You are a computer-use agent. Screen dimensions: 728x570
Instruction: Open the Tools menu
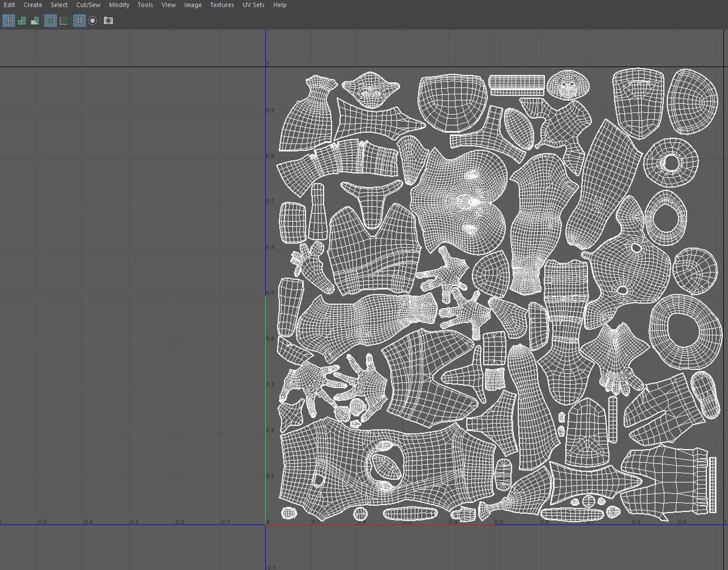point(145,5)
